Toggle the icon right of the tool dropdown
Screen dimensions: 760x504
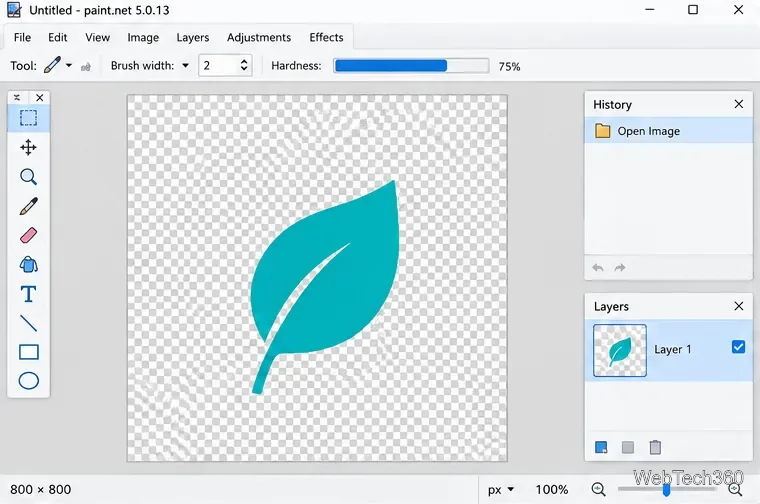click(86, 67)
